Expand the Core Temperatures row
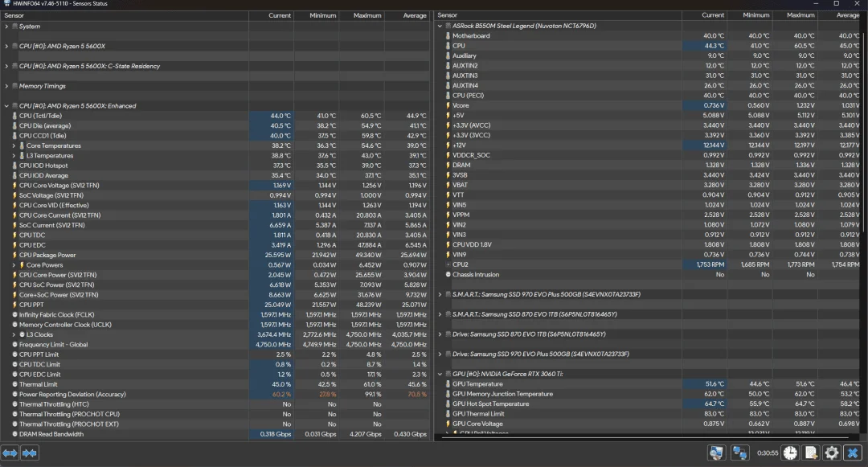The height and width of the screenshot is (467, 868). 14,146
